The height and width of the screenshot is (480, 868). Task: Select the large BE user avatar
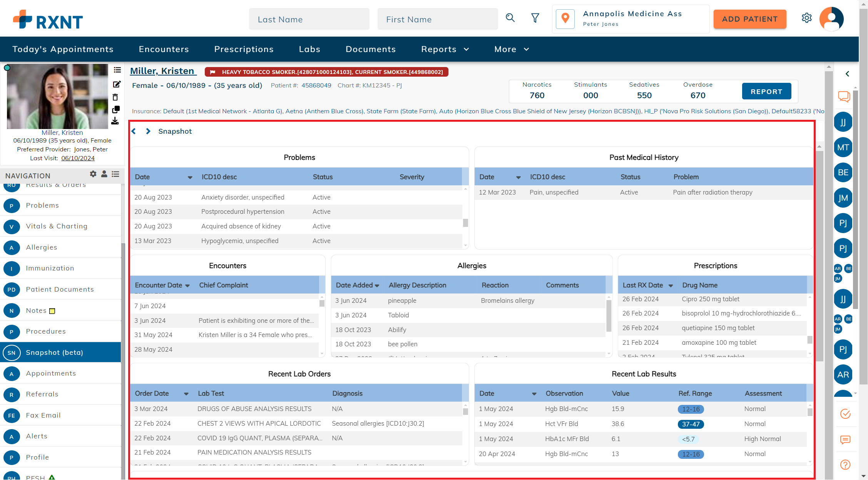click(x=843, y=172)
